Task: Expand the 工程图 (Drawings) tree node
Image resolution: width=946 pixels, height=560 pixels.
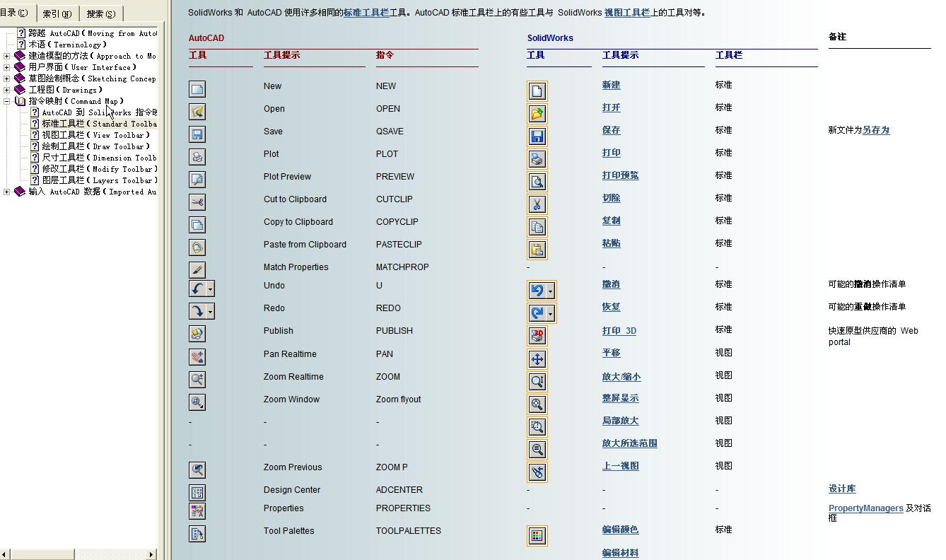Action: [x=7, y=90]
